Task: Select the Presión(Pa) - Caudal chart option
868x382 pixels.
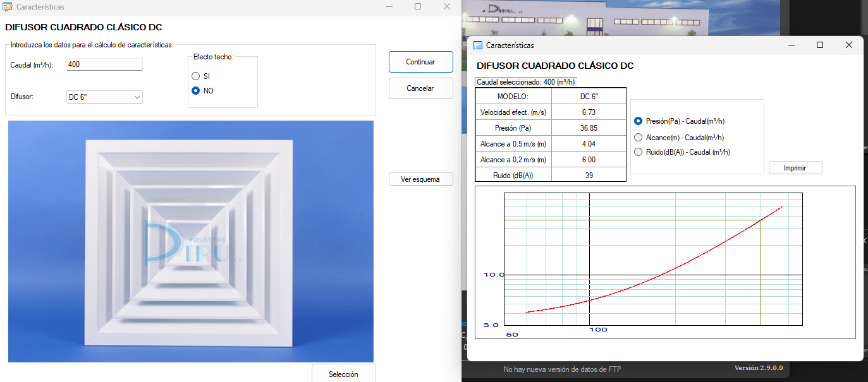Action: pyautogui.click(x=638, y=121)
